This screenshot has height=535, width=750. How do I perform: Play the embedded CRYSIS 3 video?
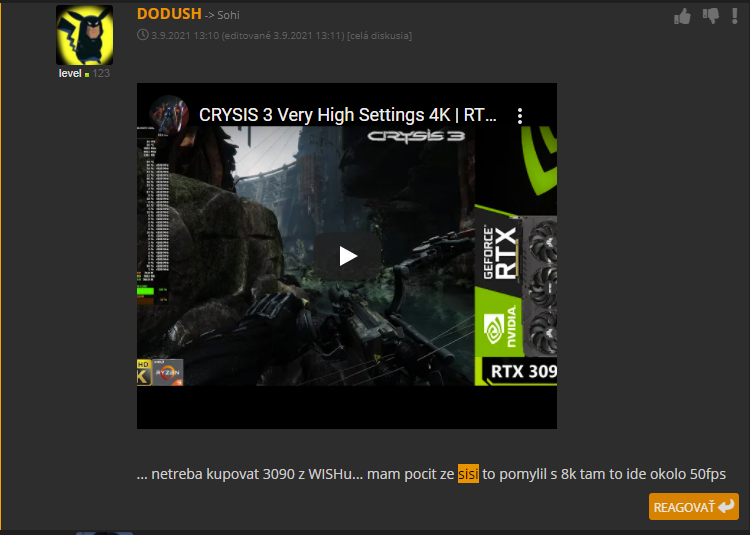[347, 256]
